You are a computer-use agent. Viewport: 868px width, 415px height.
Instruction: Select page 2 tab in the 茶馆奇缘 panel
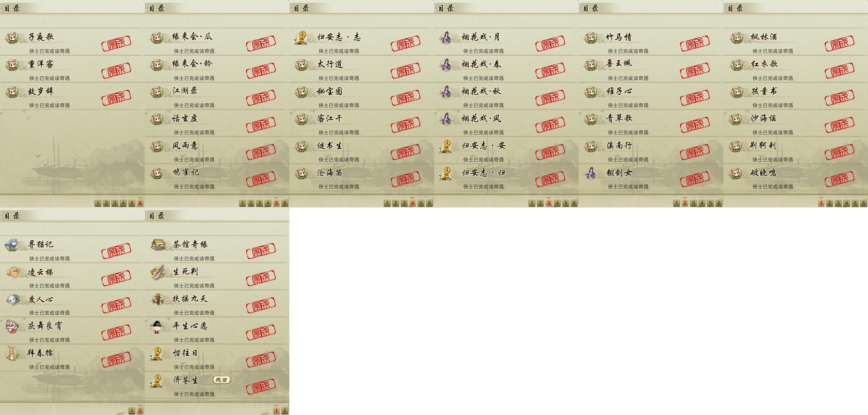click(285, 411)
